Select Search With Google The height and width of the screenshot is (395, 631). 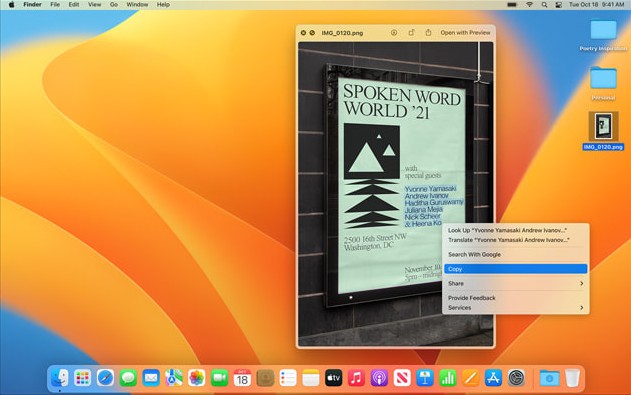(516, 255)
